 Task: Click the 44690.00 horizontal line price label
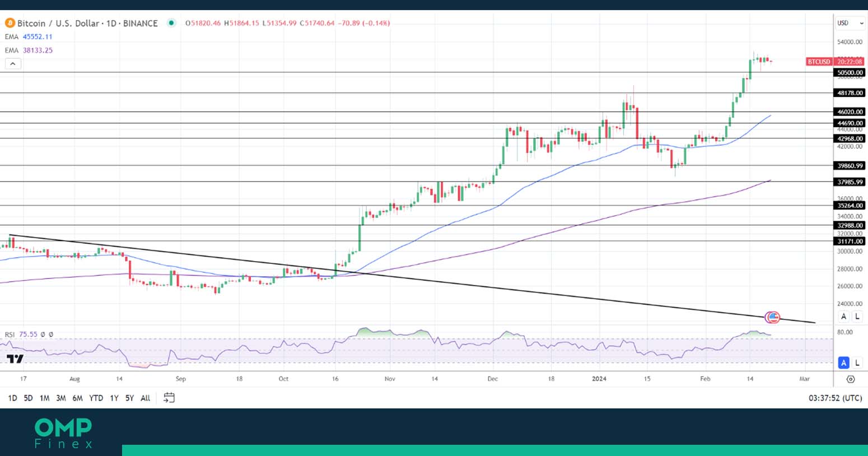[850, 123]
